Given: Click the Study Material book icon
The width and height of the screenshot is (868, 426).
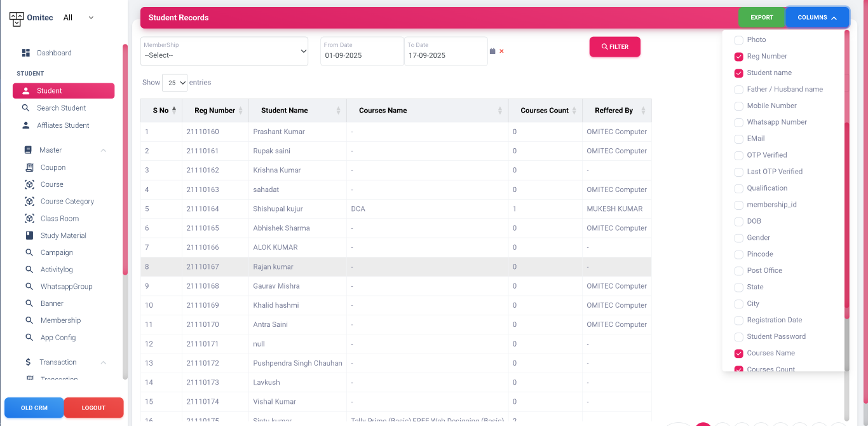Looking at the screenshot, I should (x=29, y=235).
